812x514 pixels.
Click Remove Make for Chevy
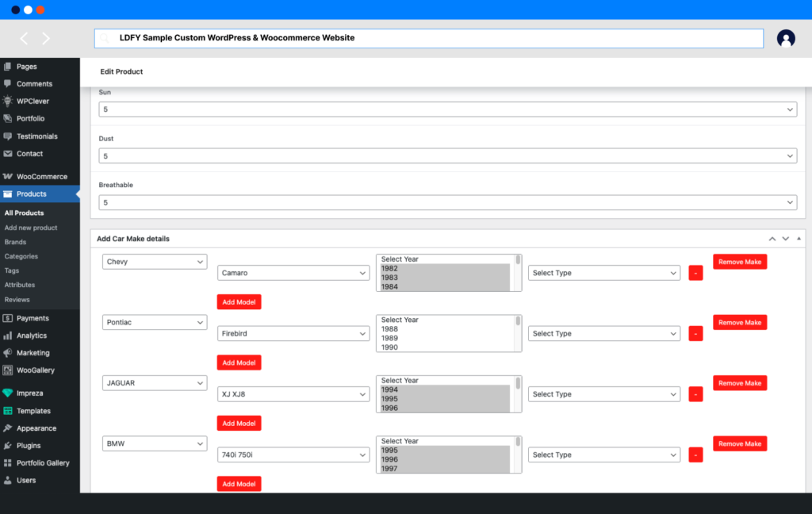click(740, 262)
